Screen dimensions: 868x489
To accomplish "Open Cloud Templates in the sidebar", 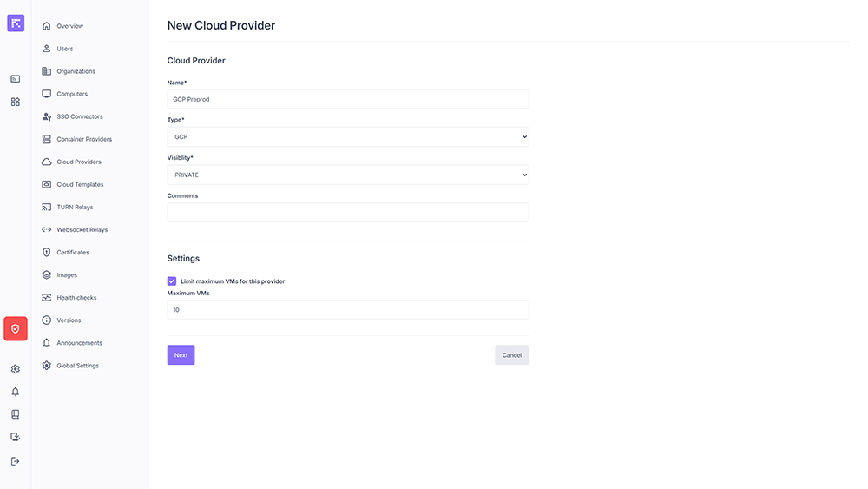I will (80, 185).
